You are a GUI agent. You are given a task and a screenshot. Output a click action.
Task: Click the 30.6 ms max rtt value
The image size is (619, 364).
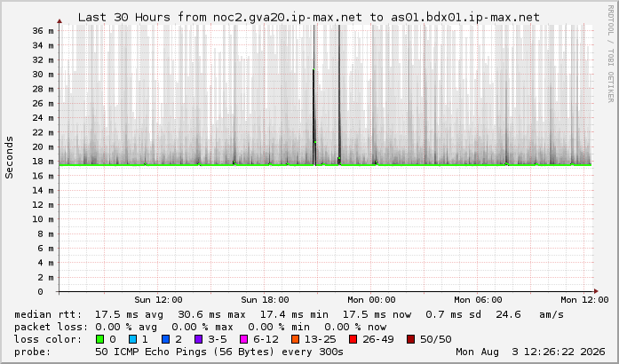[211, 314]
